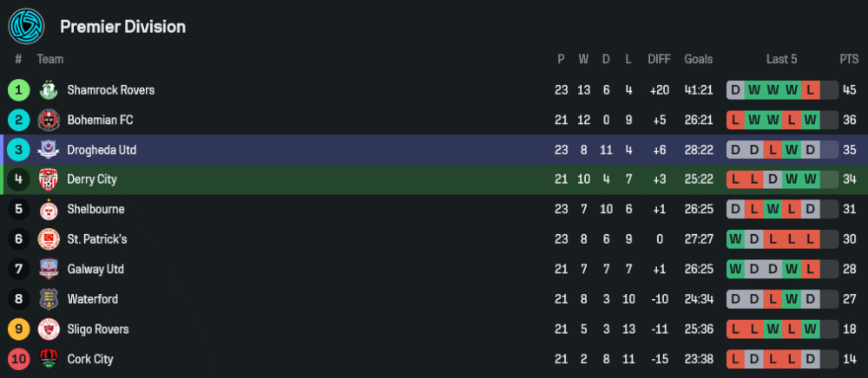The height and width of the screenshot is (378, 868).
Task: Select the Bohemian FC team name
Action: pyautogui.click(x=100, y=120)
